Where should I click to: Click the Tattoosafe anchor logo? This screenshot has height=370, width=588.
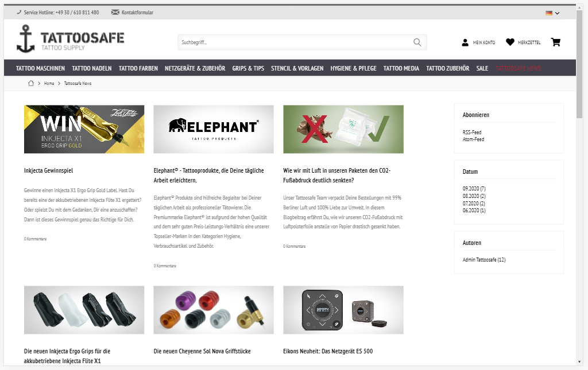(71, 38)
